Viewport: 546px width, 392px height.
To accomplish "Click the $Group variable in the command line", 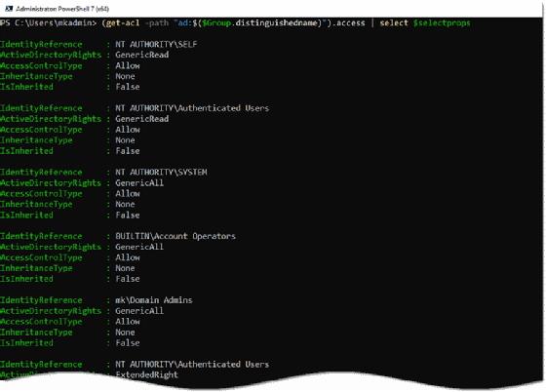I will (x=216, y=23).
